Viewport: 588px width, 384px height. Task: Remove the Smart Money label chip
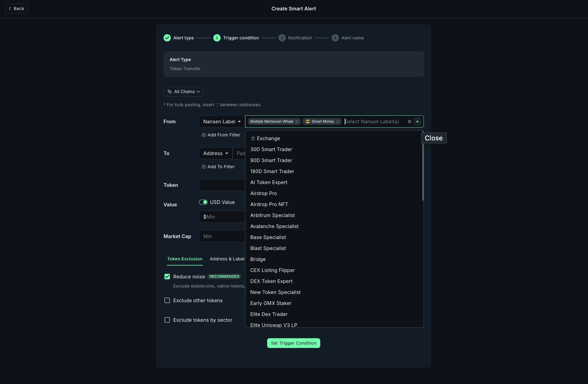click(338, 121)
